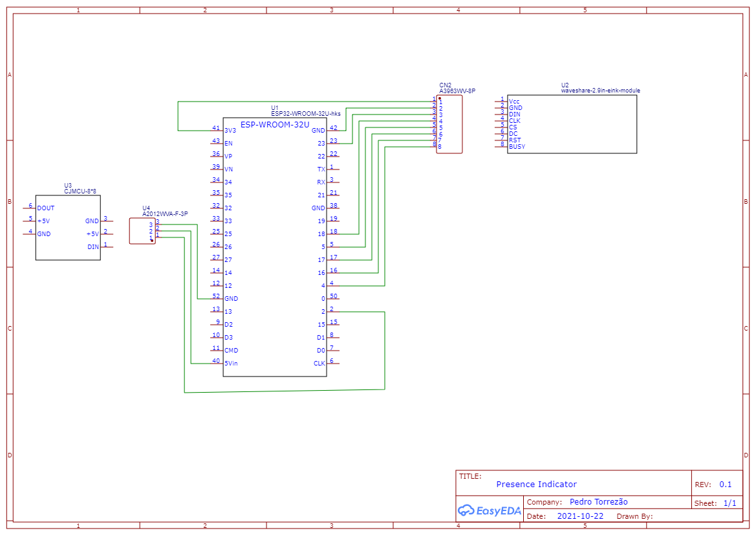Click the 'DIN' pin label on CJMCU-8*8

pyautogui.click(x=93, y=246)
